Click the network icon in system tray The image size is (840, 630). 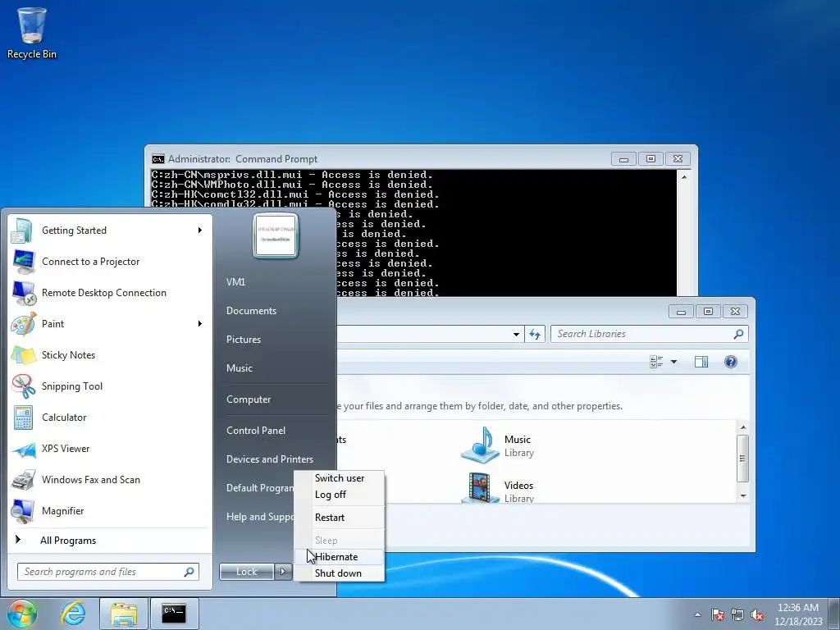737,614
